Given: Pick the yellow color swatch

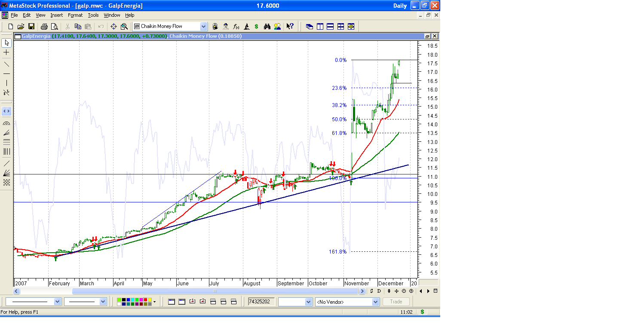Looking at the screenshot, I should [150, 299].
